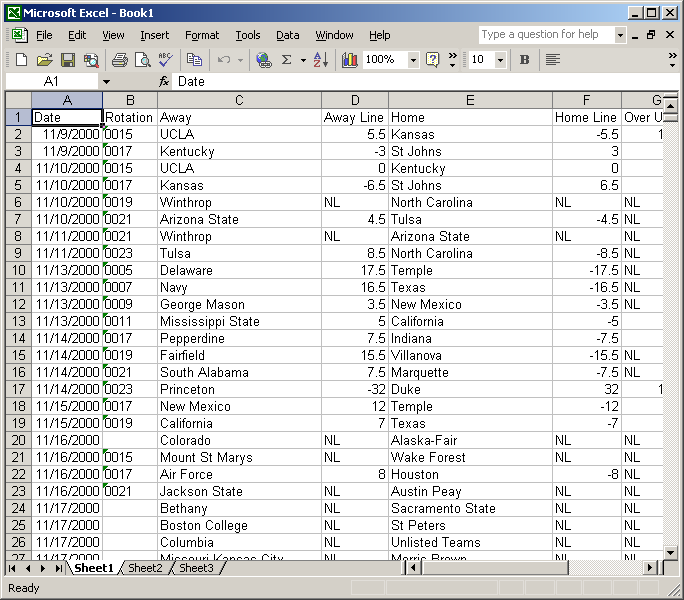Switch to the Sheet2 tab
This screenshot has height=600, width=684.
(x=145, y=568)
